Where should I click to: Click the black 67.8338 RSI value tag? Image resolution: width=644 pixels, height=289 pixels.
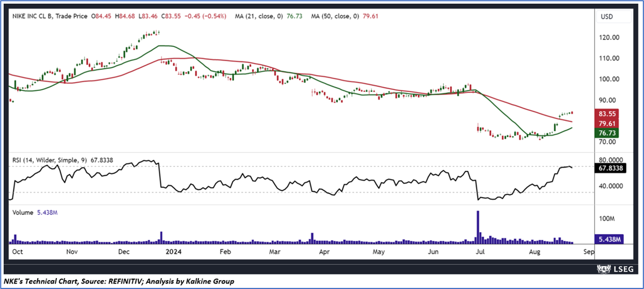click(x=610, y=167)
